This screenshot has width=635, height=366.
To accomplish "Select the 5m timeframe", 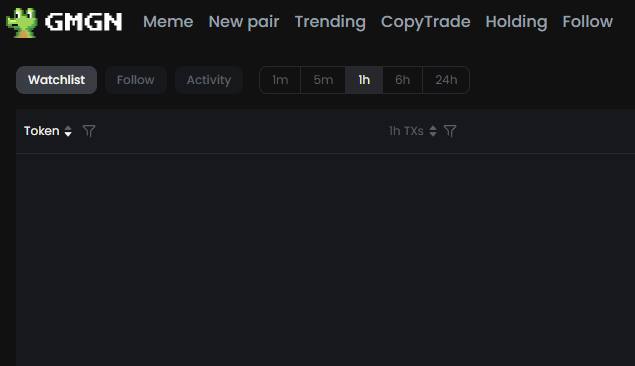I will 323,80.
